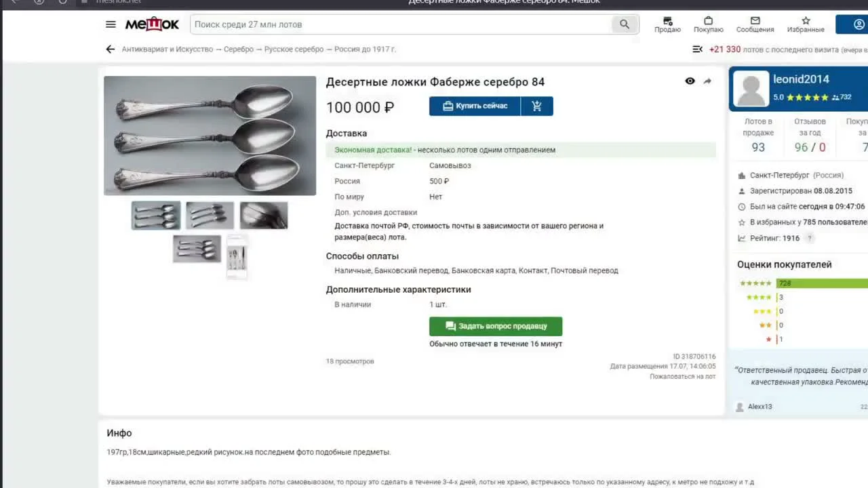Click the search magnifier icon
868x488 pixels.
624,24
